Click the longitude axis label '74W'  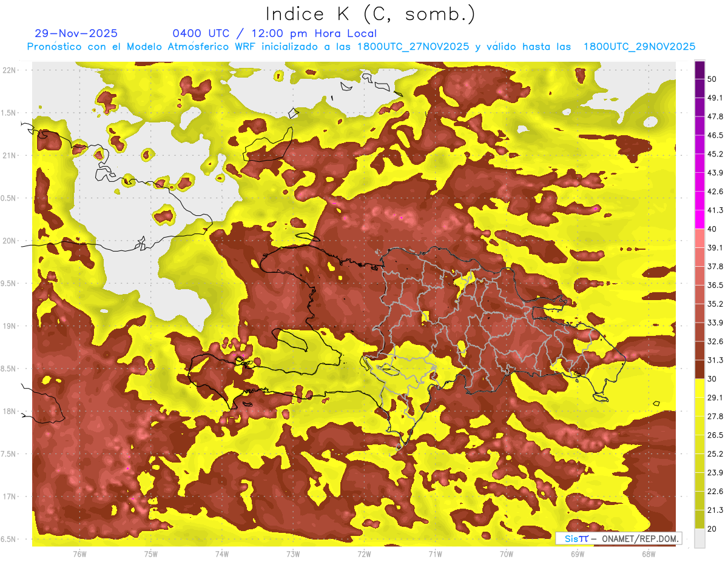pyautogui.click(x=222, y=554)
